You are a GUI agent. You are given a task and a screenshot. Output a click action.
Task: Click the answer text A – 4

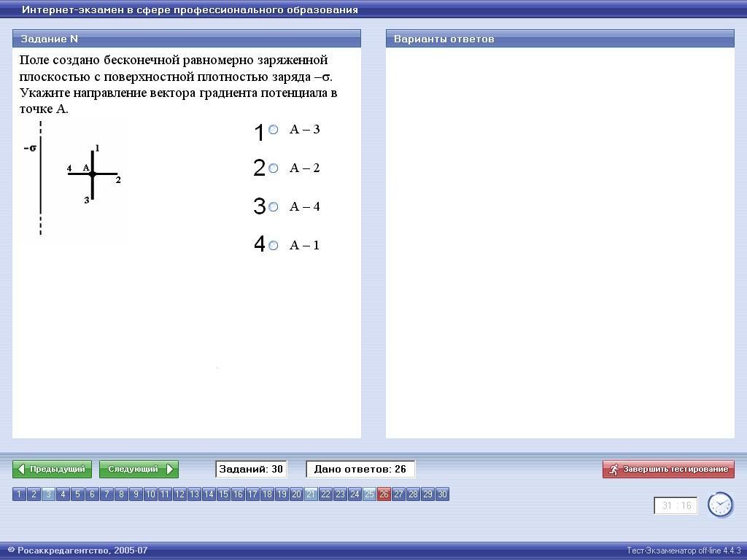(x=304, y=206)
